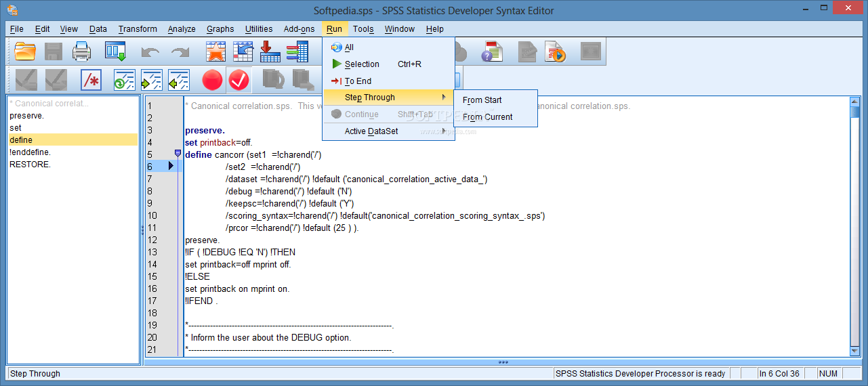The width and height of the screenshot is (868, 386).
Task: Open the Help menu
Action: click(x=435, y=29)
